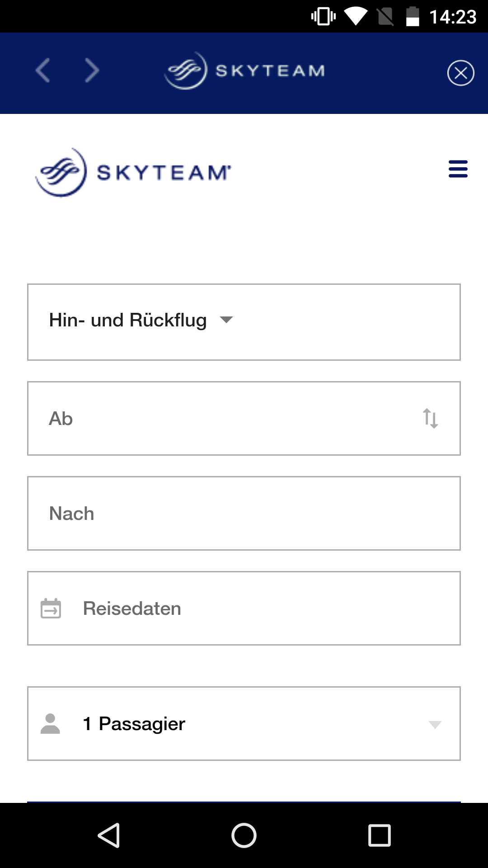
Task: Tap the SkyTeam logo in header bar
Action: click(x=244, y=71)
